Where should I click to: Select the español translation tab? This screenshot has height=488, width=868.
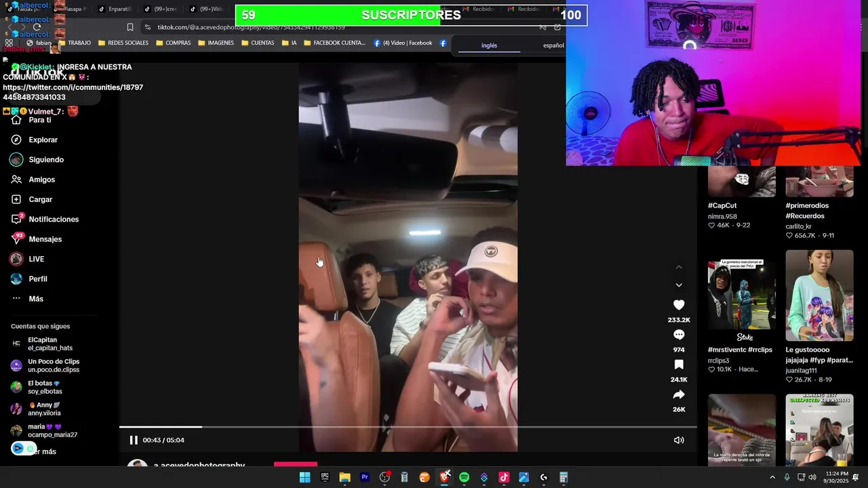click(x=553, y=45)
